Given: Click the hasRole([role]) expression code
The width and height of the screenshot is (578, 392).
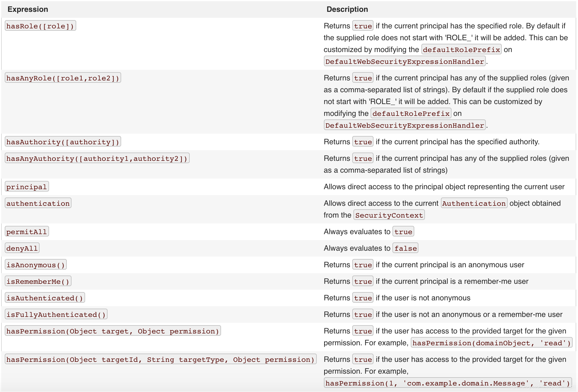Looking at the screenshot, I should point(40,26).
